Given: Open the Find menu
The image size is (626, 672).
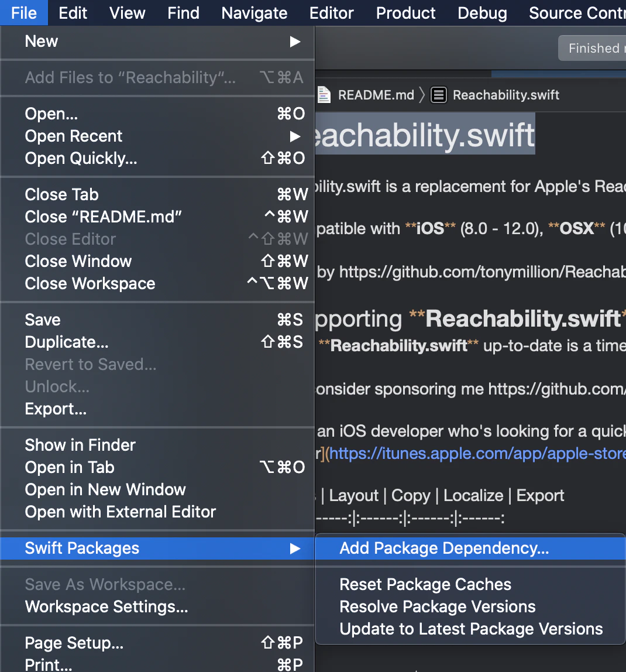Looking at the screenshot, I should click(183, 13).
